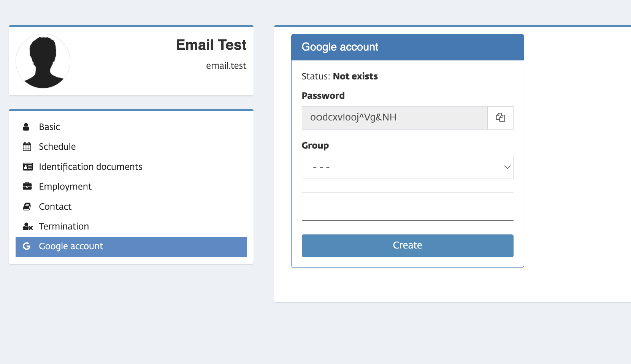Click the briefcase icon beside Employment
Image resolution: width=631 pixels, height=364 pixels.
pyautogui.click(x=27, y=186)
